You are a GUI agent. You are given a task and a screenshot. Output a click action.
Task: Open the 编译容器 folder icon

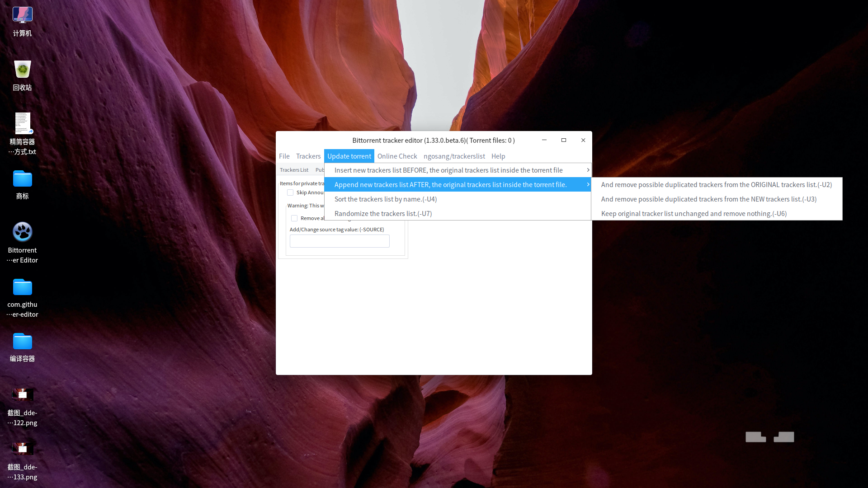coord(22,342)
